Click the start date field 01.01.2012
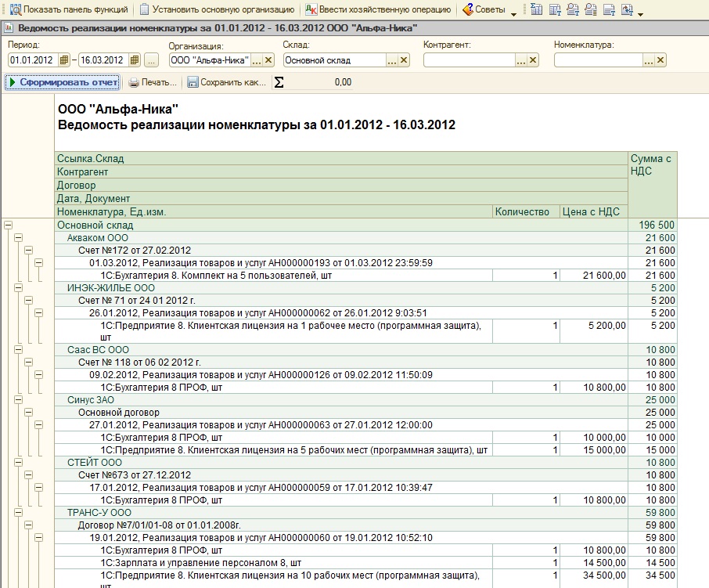The width and height of the screenshot is (709, 588). pos(34,60)
